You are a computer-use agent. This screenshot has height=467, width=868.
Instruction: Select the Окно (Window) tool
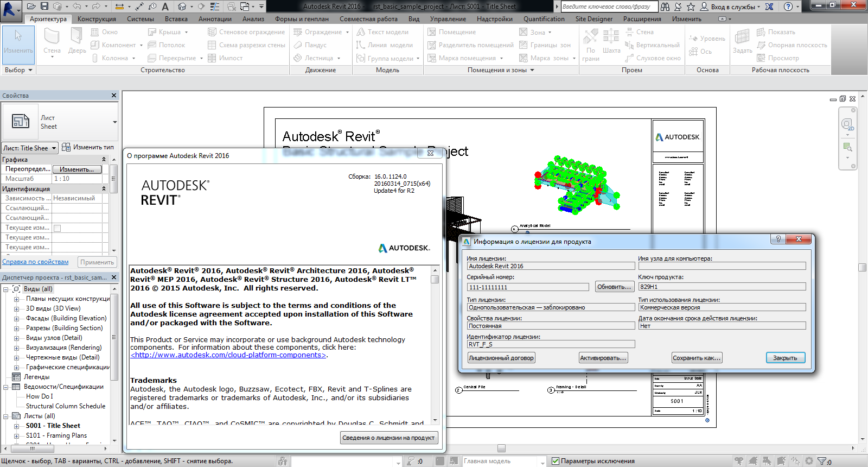104,32
